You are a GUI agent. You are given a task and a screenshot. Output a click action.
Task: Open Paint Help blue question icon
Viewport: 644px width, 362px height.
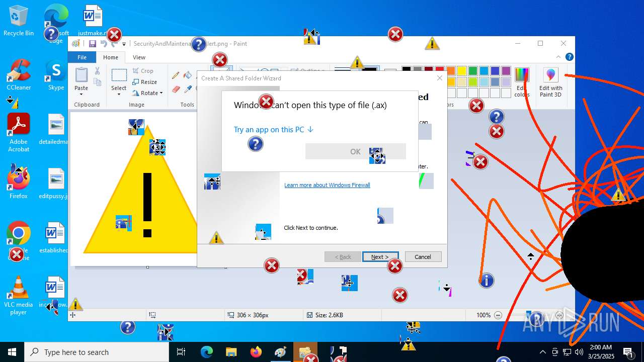tap(569, 57)
